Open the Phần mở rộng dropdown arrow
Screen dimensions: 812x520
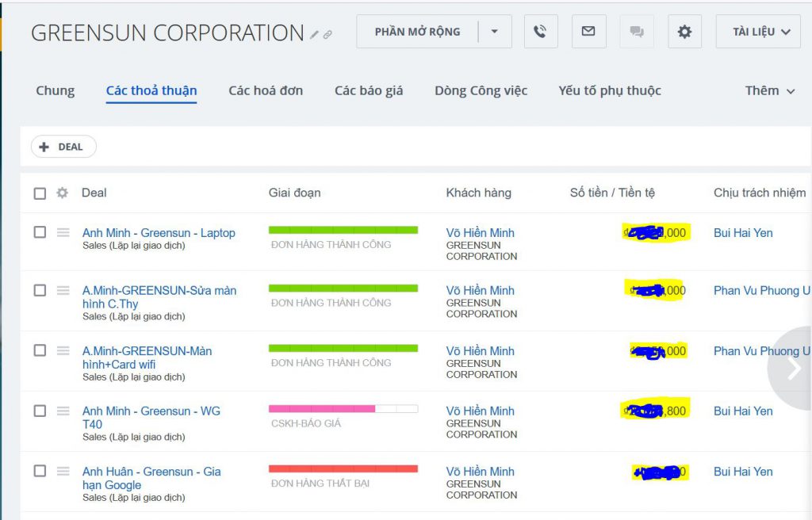coord(495,32)
